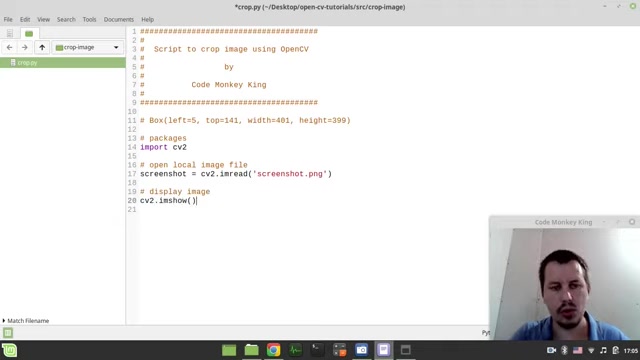Open the File menu
The height and width of the screenshot is (360, 640).
8,20
